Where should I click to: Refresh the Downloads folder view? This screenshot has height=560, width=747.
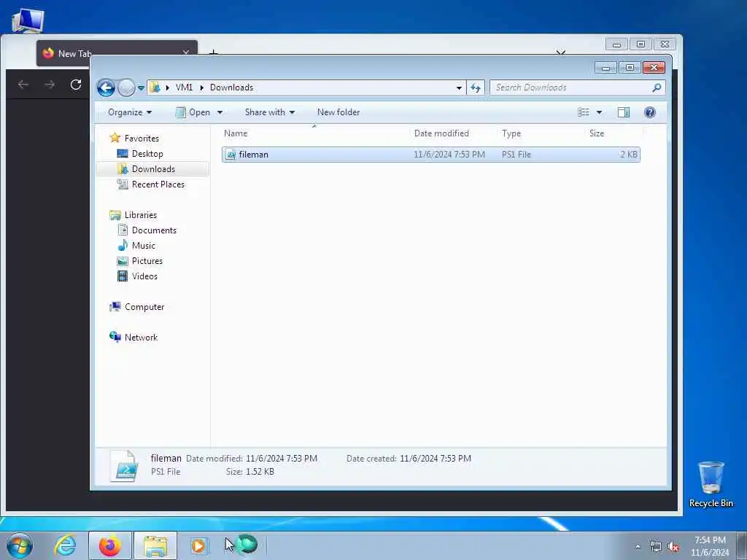point(476,87)
